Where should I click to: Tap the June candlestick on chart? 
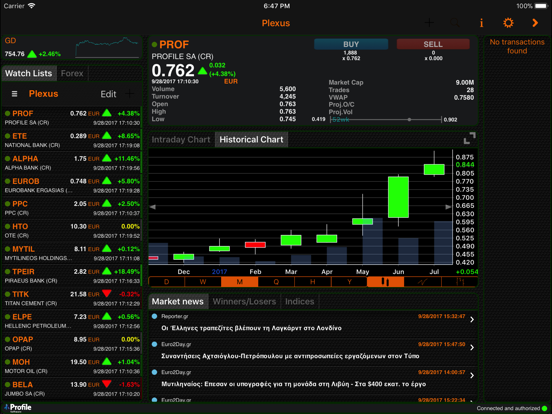coord(398,197)
